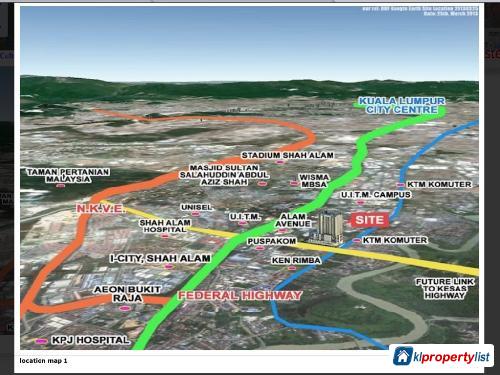Click the pink marker below STADIUM SHAH ALAM
This screenshot has height=375, width=500.
click(280, 162)
